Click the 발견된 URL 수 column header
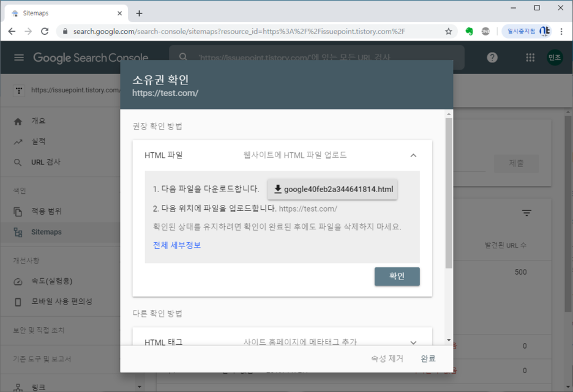 tap(506, 245)
